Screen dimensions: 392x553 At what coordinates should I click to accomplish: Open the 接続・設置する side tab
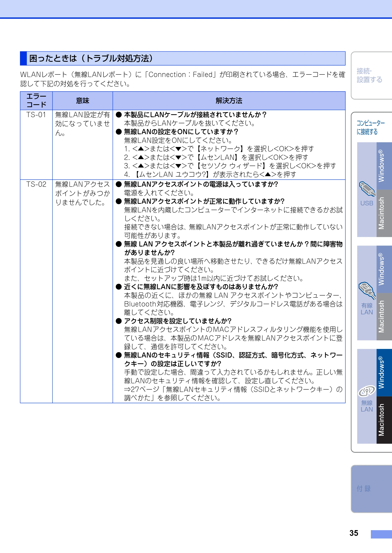(x=371, y=75)
